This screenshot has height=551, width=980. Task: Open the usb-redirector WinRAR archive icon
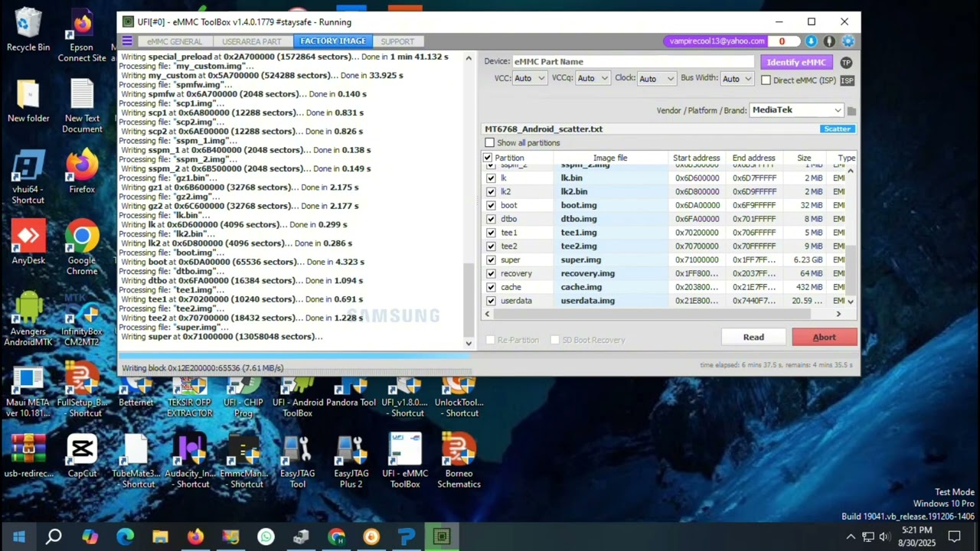pos(28,456)
